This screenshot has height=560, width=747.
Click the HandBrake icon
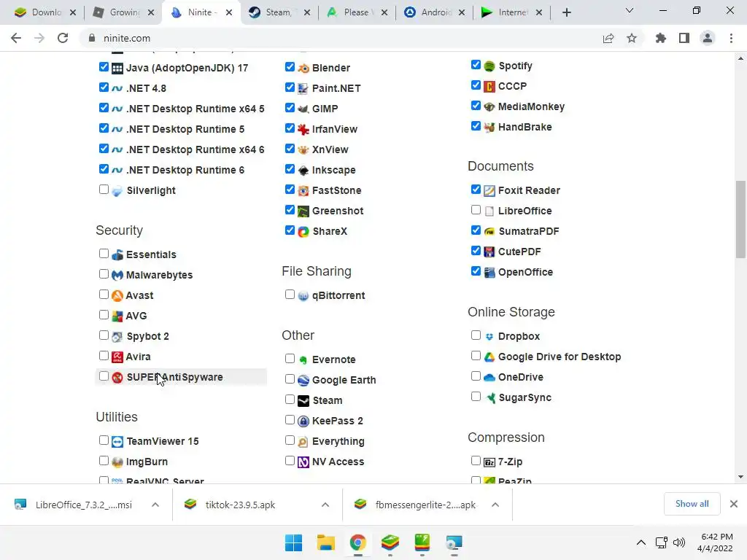(x=489, y=127)
